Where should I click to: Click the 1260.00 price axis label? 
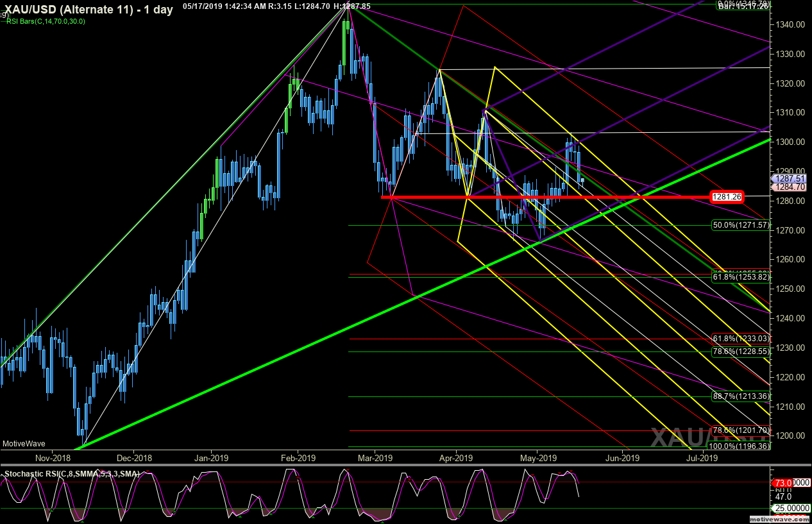pos(791,260)
